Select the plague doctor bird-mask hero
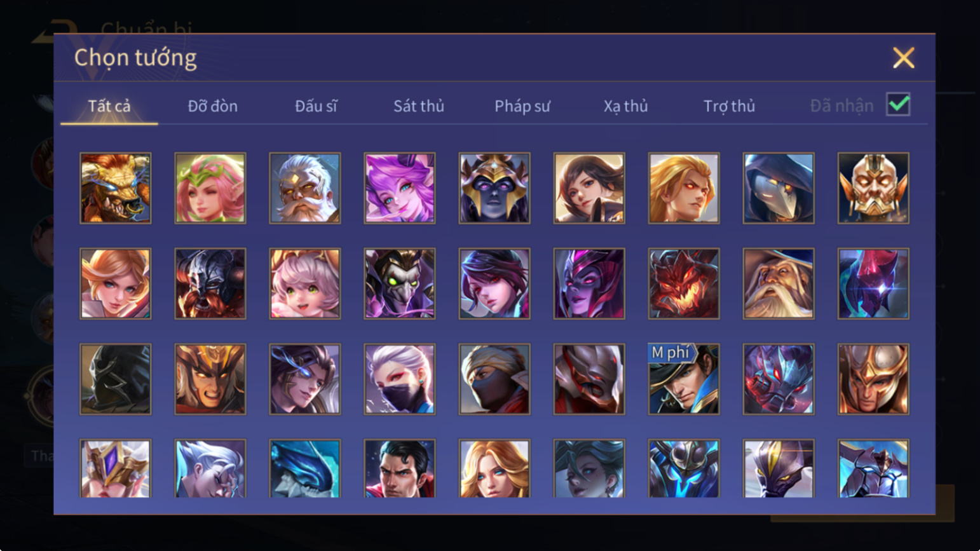The image size is (980, 551). coord(779,188)
